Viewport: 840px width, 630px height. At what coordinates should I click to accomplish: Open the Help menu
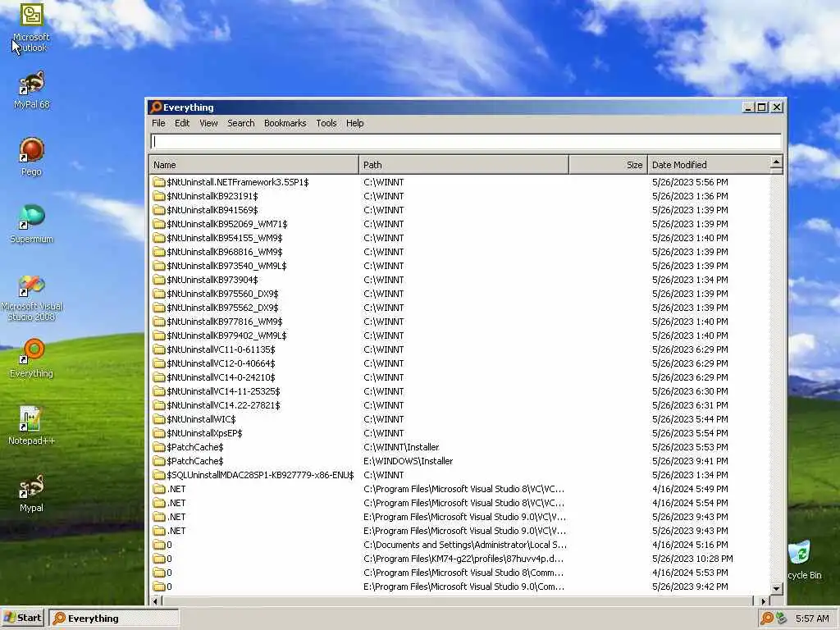pos(354,123)
